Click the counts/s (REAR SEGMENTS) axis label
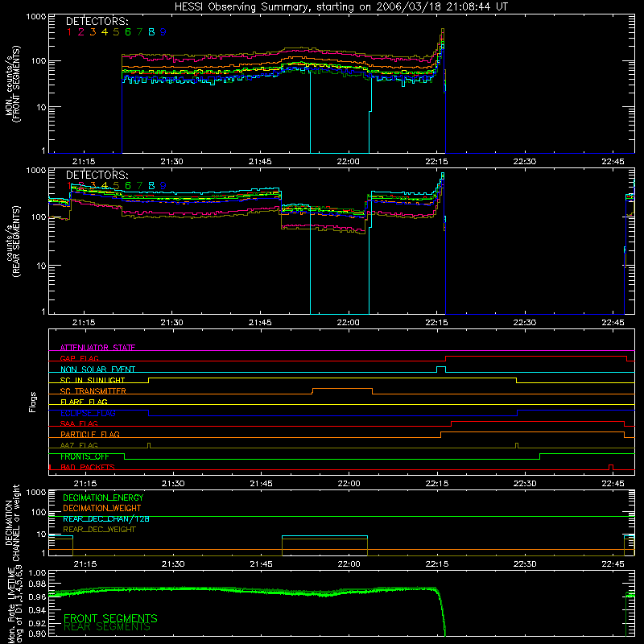Screen dimensions: 644x644 (x=12, y=242)
